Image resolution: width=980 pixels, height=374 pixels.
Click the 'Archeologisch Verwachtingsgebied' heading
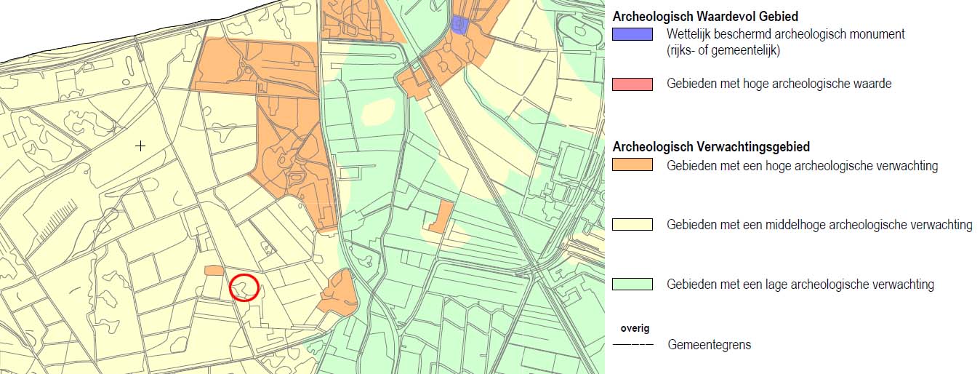(x=711, y=147)
